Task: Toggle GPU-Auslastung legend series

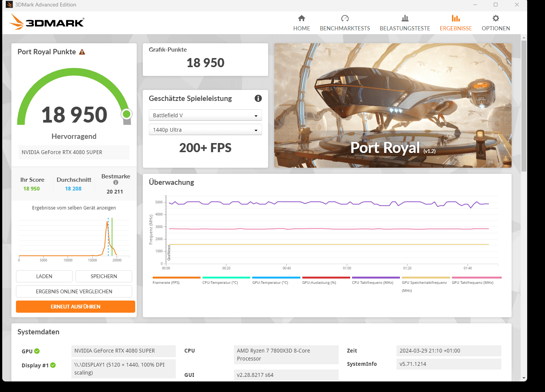Action: click(326, 281)
